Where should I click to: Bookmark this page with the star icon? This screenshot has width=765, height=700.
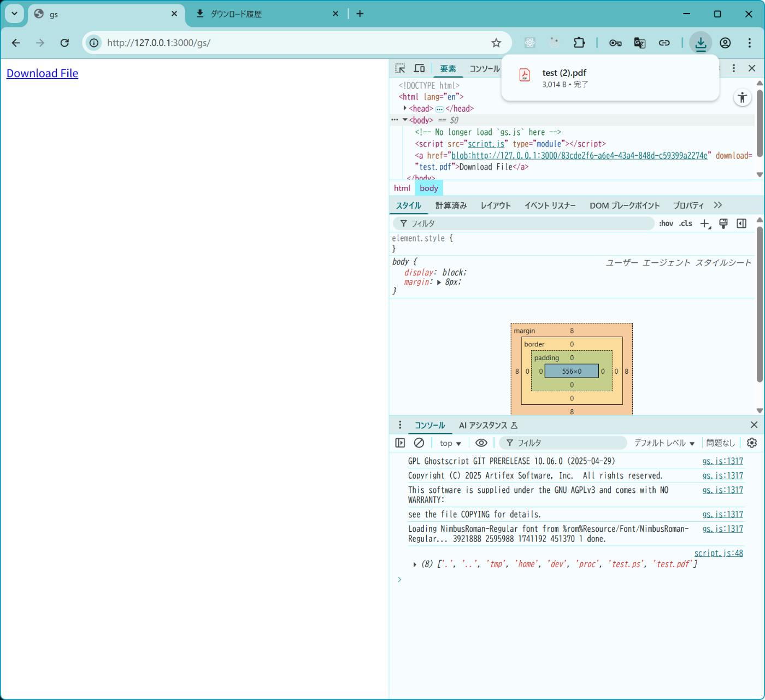coord(496,43)
